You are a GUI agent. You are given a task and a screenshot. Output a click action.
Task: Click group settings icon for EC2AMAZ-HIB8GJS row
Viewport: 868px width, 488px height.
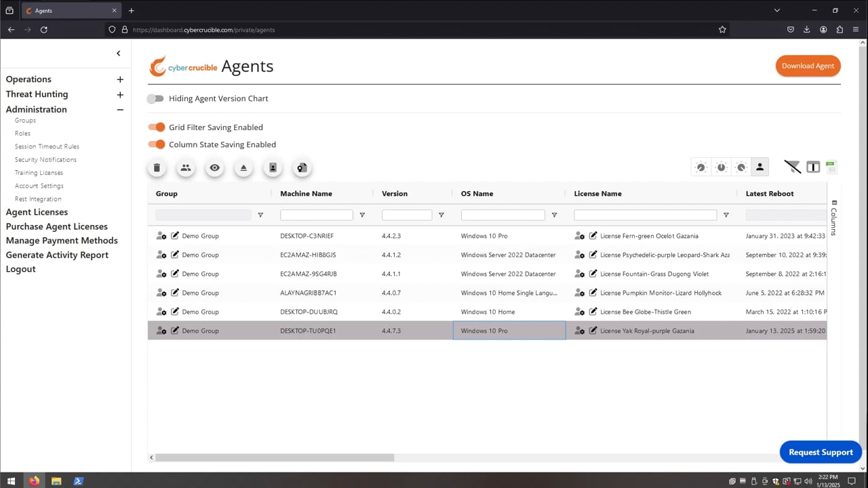pos(161,255)
